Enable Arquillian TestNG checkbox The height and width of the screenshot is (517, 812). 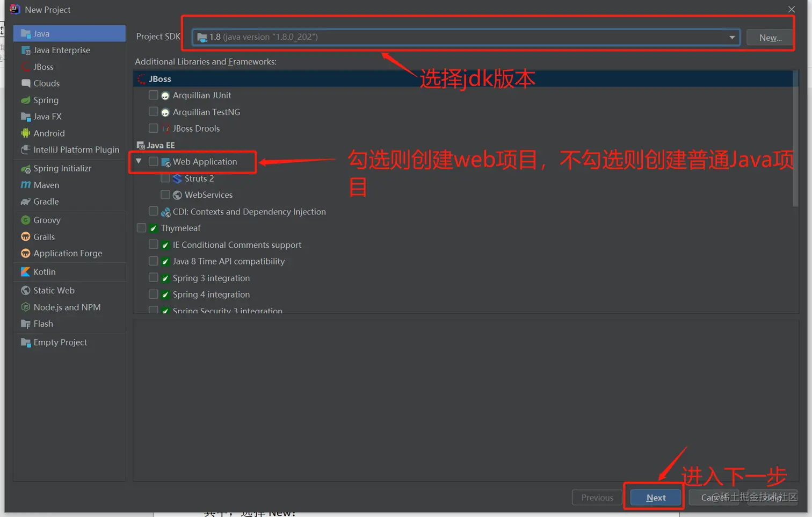[x=154, y=112]
